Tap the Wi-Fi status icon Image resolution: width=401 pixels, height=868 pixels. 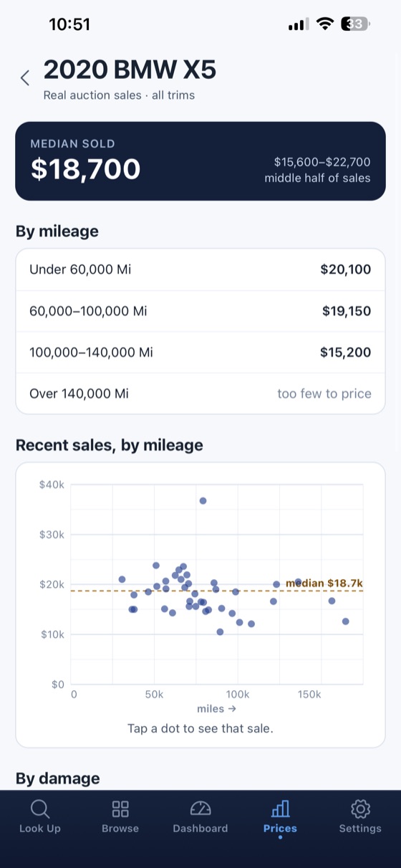[x=326, y=24]
